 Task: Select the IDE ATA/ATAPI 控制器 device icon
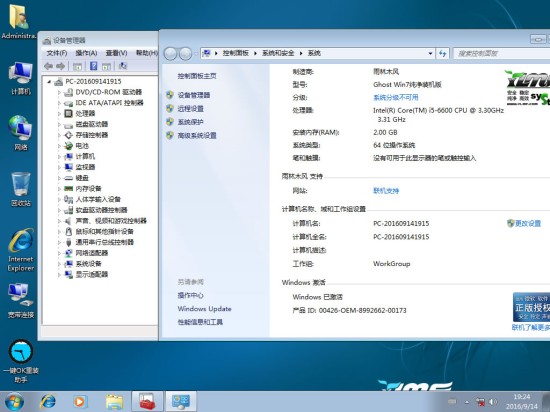pyautogui.click(x=68, y=103)
